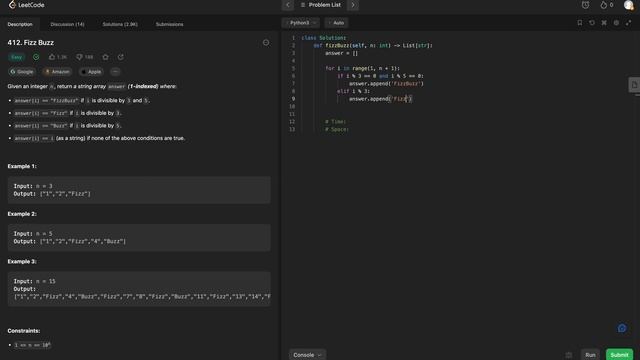
Task: Switch to the Solutions tab
Action: point(120,24)
